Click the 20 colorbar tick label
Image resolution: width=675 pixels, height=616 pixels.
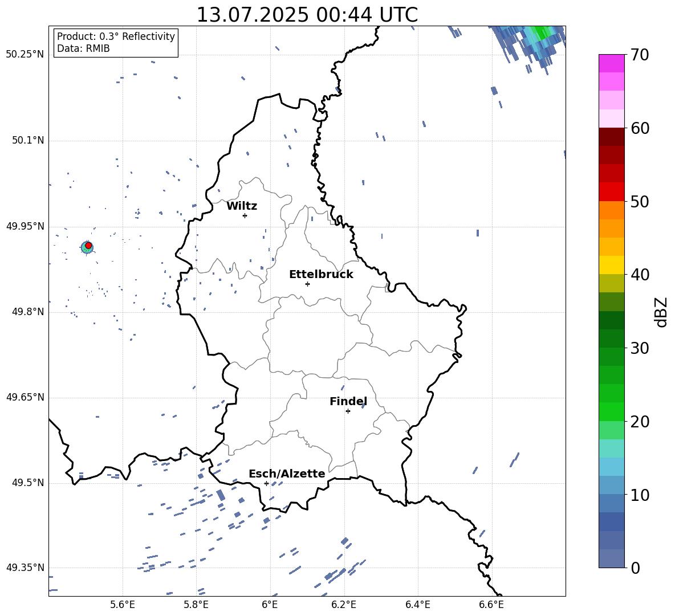click(640, 422)
